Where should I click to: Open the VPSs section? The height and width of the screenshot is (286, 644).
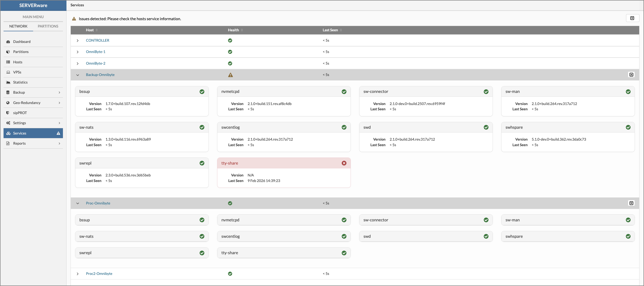coord(33,72)
